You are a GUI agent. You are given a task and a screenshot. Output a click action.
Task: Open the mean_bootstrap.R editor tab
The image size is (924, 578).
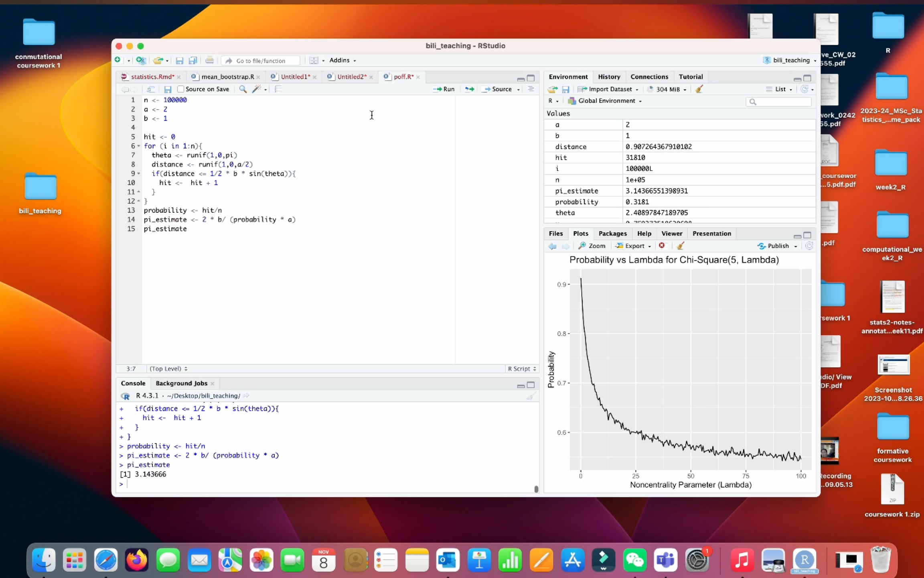[227, 77]
